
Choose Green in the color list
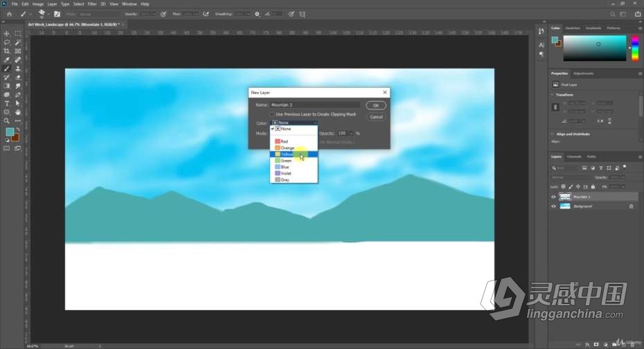point(294,161)
